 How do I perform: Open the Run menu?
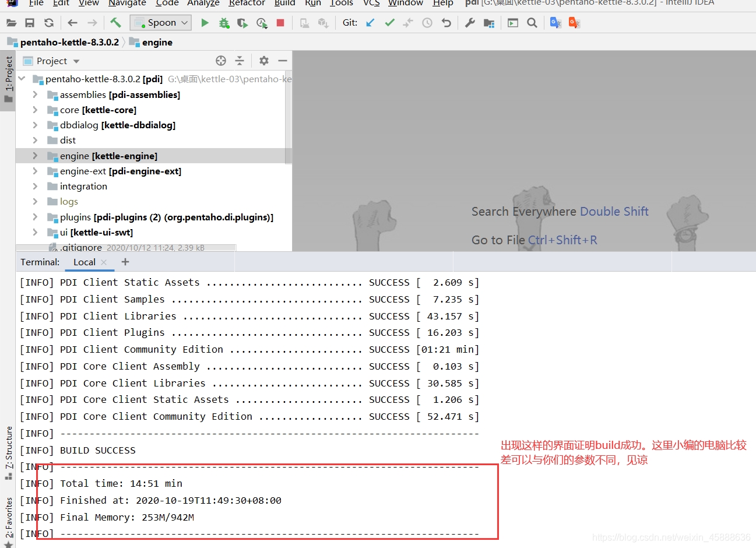[313, 3]
